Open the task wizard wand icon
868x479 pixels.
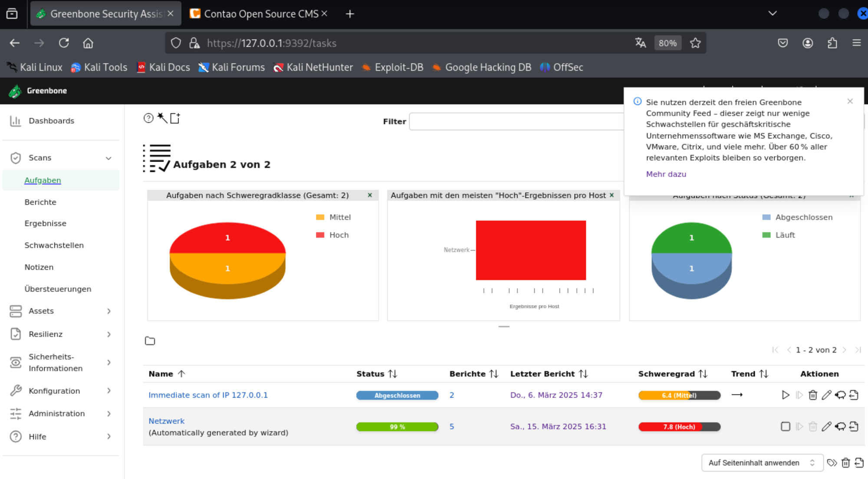(162, 118)
